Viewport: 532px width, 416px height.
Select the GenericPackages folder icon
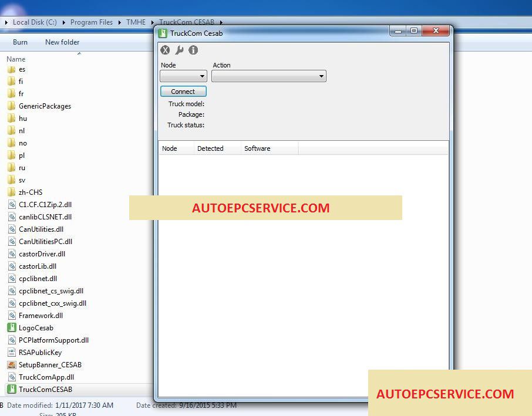click(12, 106)
